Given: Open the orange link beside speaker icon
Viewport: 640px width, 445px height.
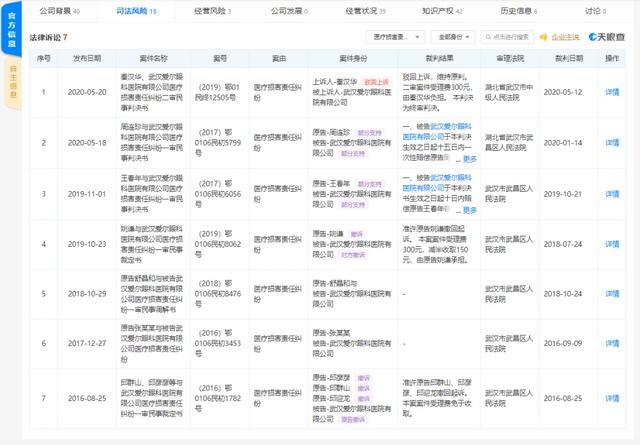Looking at the screenshot, I should pos(565,37).
